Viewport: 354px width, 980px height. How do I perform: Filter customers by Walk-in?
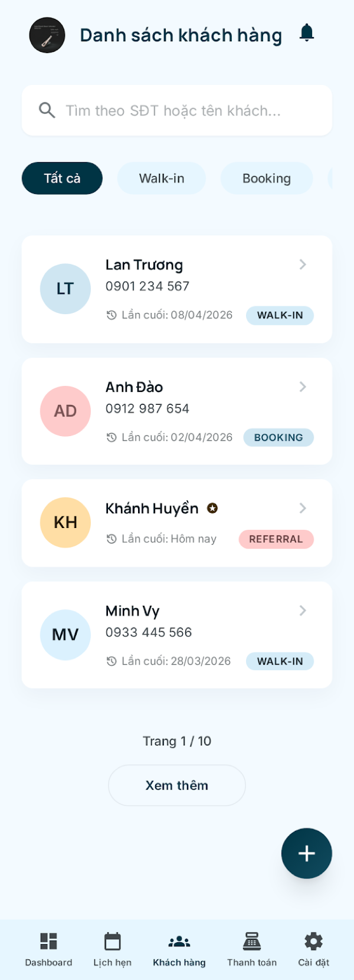coord(162,178)
